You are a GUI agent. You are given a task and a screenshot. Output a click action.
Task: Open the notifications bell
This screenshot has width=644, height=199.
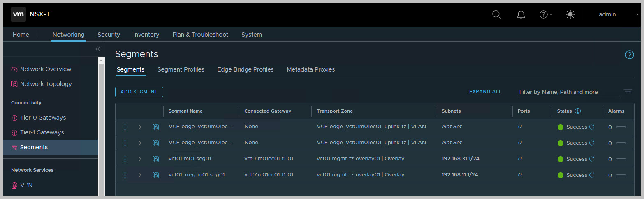pyautogui.click(x=521, y=14)
